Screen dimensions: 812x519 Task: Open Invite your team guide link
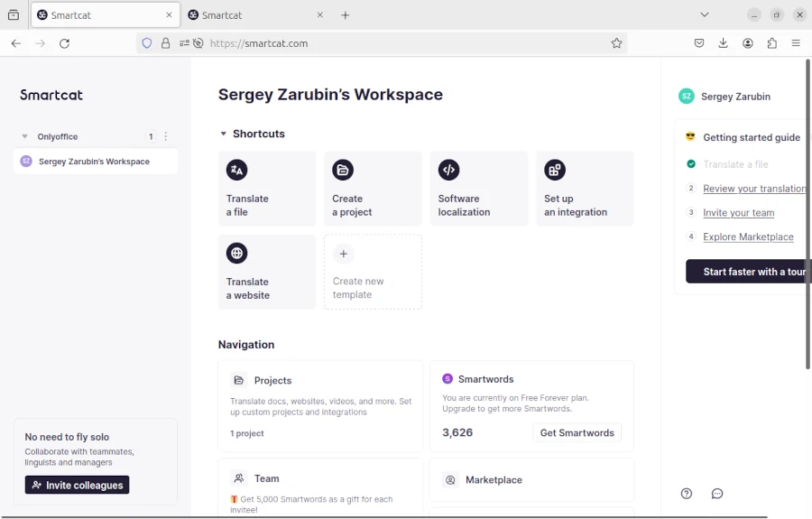click(x=738, y=212)
